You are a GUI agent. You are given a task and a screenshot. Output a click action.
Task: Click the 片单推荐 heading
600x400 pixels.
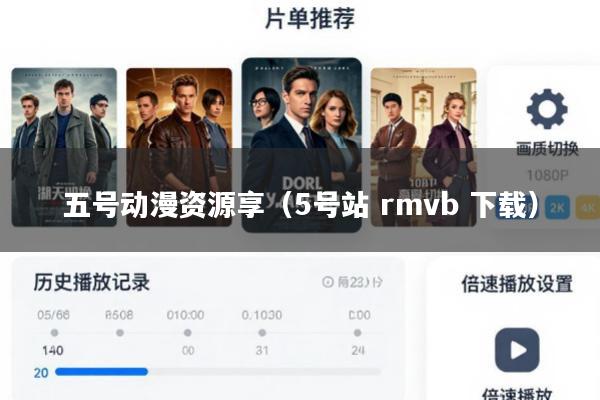point(310,18)
